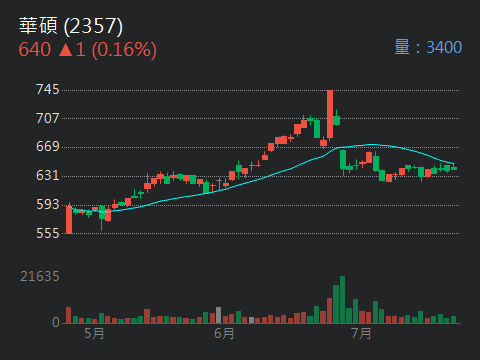
Task: Click the first red candlestick starting at 555
Action: 69,219
